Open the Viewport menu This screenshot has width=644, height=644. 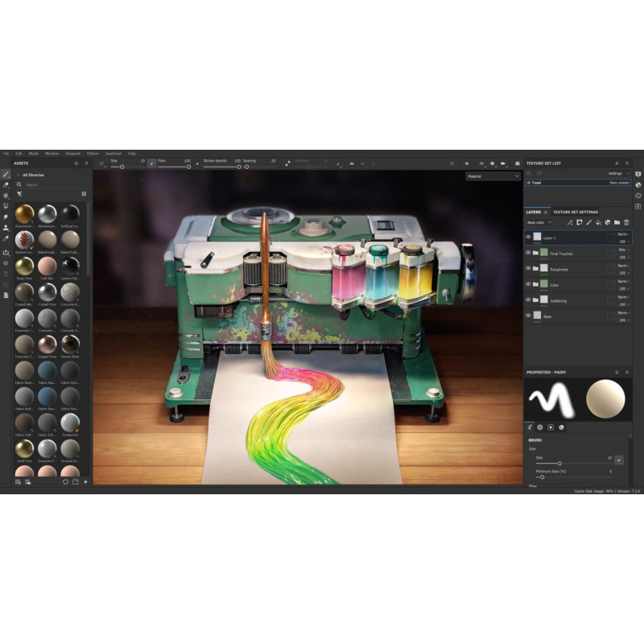tap(72, 153)
